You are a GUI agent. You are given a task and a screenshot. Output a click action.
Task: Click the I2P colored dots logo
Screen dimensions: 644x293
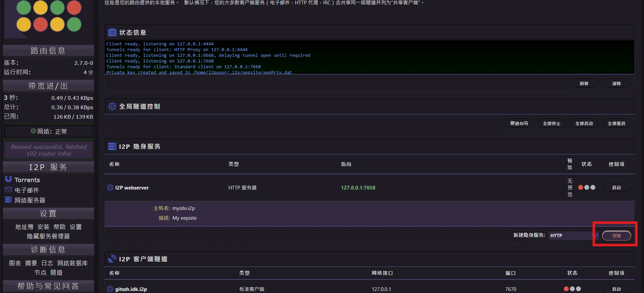tap(49, 16)
